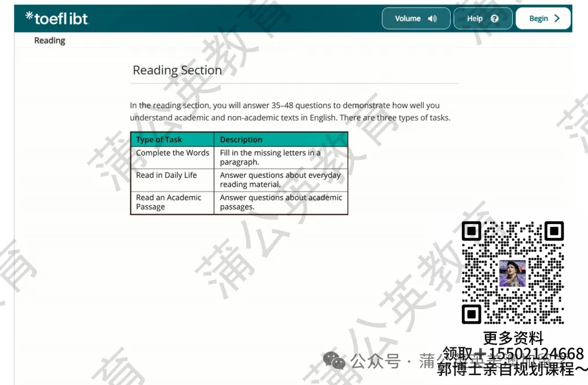Click the Read an Academic Passage cell
The height and width of the screenshot is (385, 588).
[172, 203]
